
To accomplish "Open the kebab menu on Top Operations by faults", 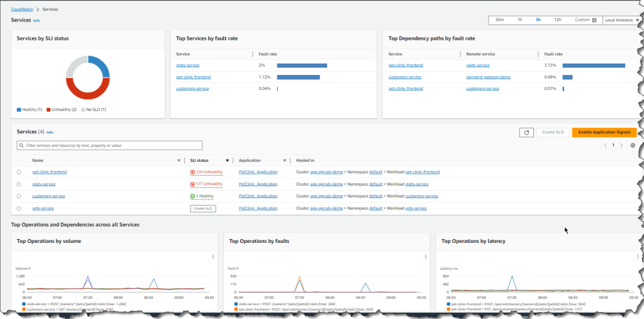I will coord(426,257).
